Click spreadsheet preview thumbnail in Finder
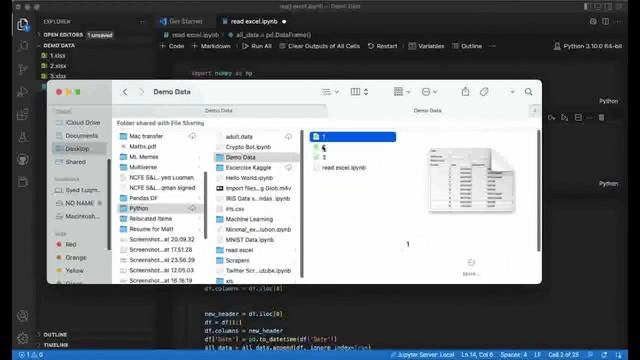Image resolution: width=640 pixels, height=360 pixels. click(471, 180)
